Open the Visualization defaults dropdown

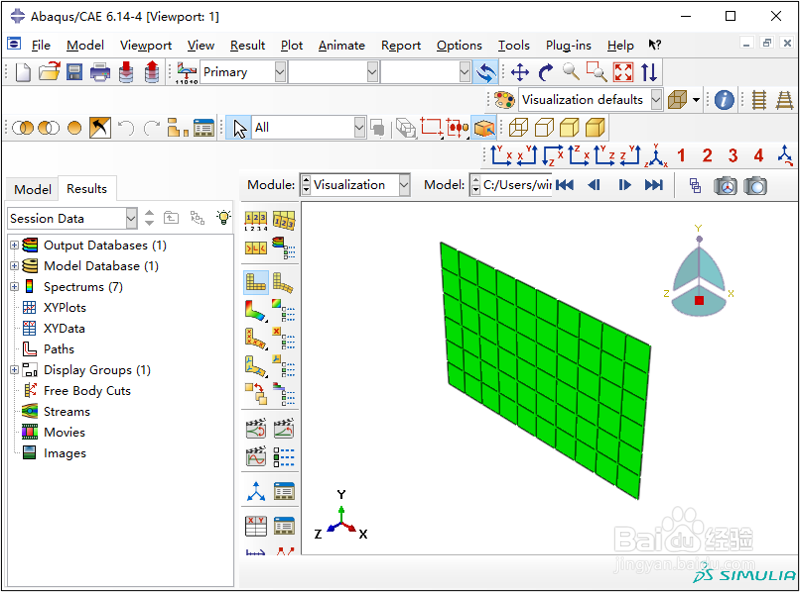[x=657, y=100]
